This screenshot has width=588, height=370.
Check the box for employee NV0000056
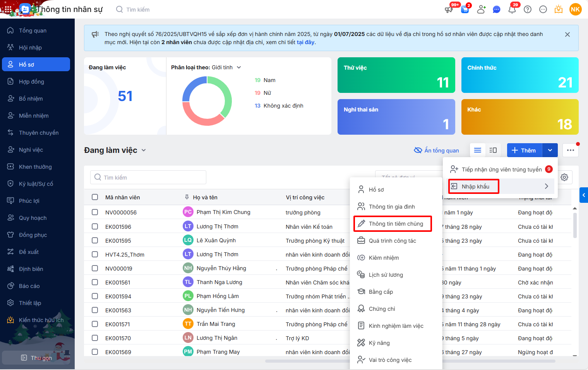click(95, 212)
